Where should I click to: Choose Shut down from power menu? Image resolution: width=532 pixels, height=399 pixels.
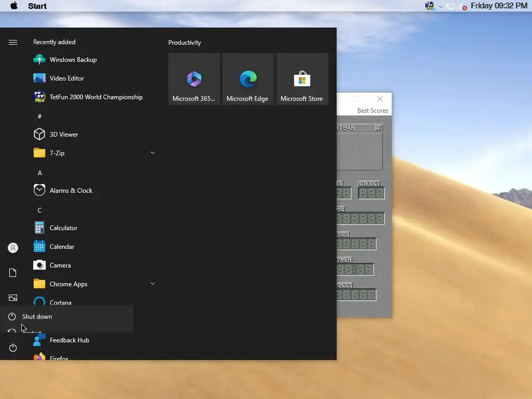point(67,316)
